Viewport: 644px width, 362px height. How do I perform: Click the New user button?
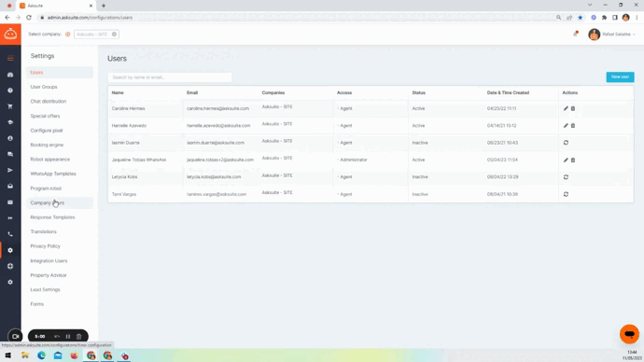620,77
